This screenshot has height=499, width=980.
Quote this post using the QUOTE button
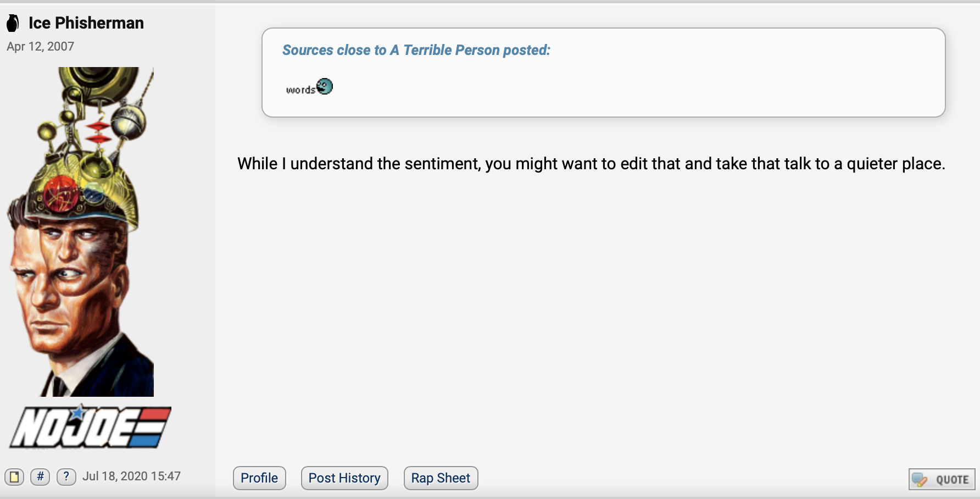click(942, 479)
